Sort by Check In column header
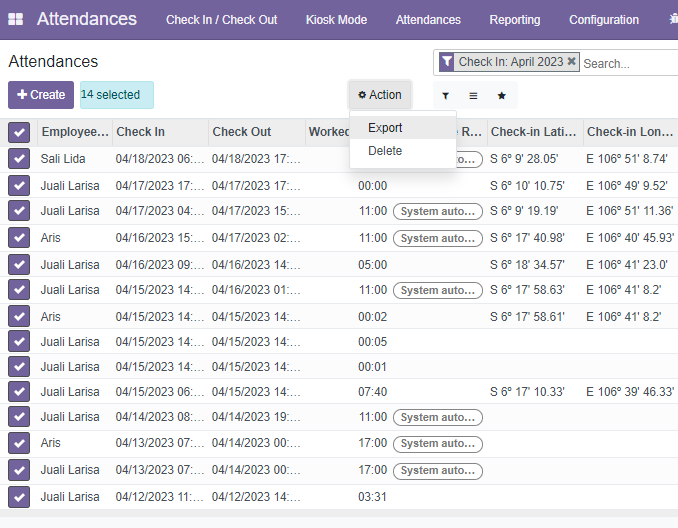This screenshot has height=528, width=678. [x=160, y=131]
